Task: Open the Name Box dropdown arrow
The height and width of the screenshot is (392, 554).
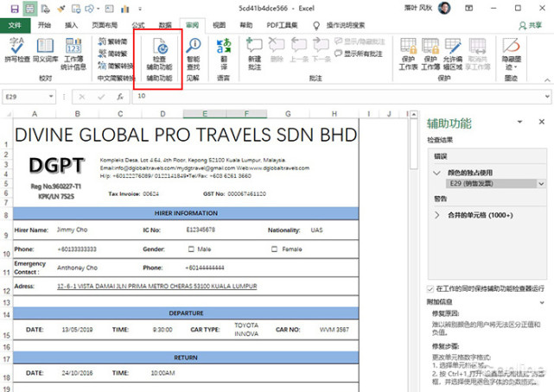Action: (51, 97)
